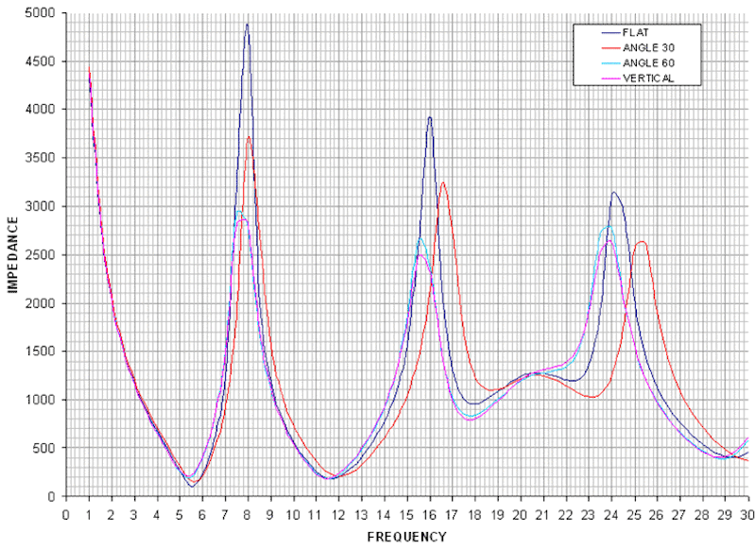Click the 500 label on the impedance axis

pos(43,448)
